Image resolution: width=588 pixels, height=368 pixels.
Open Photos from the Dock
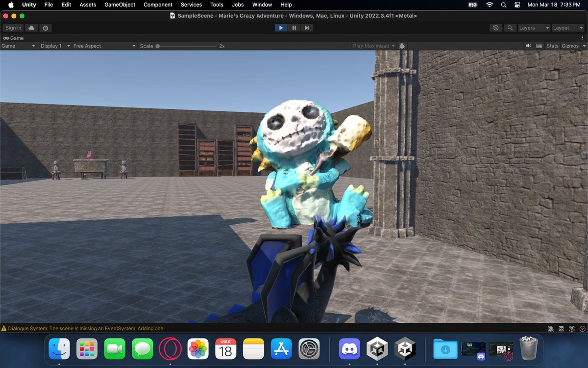198,349
